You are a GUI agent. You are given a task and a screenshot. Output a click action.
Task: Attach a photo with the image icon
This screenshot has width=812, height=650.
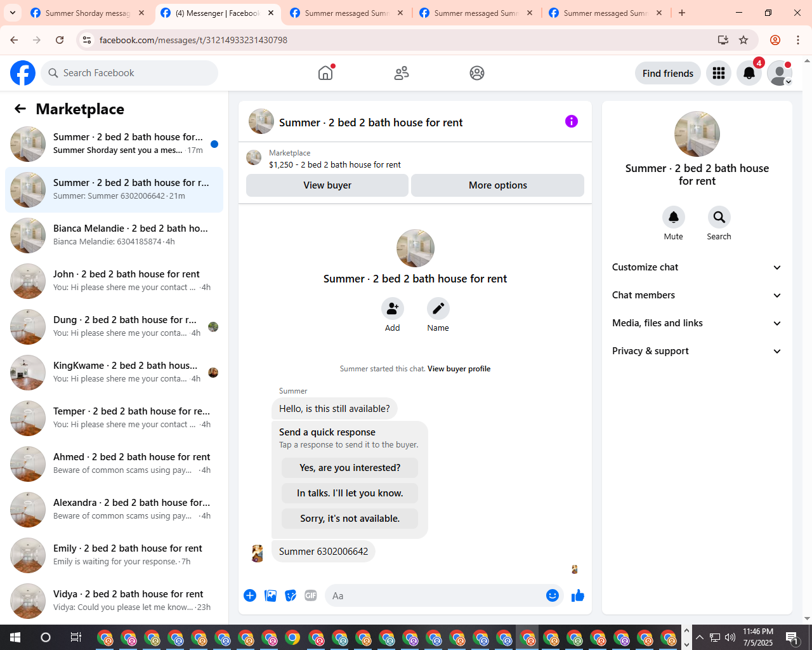(270, 595)
